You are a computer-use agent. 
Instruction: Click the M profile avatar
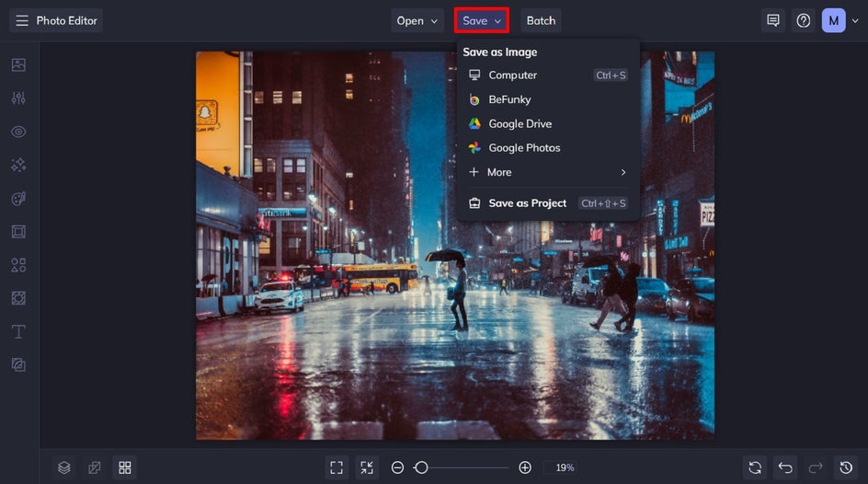(833, 20)
